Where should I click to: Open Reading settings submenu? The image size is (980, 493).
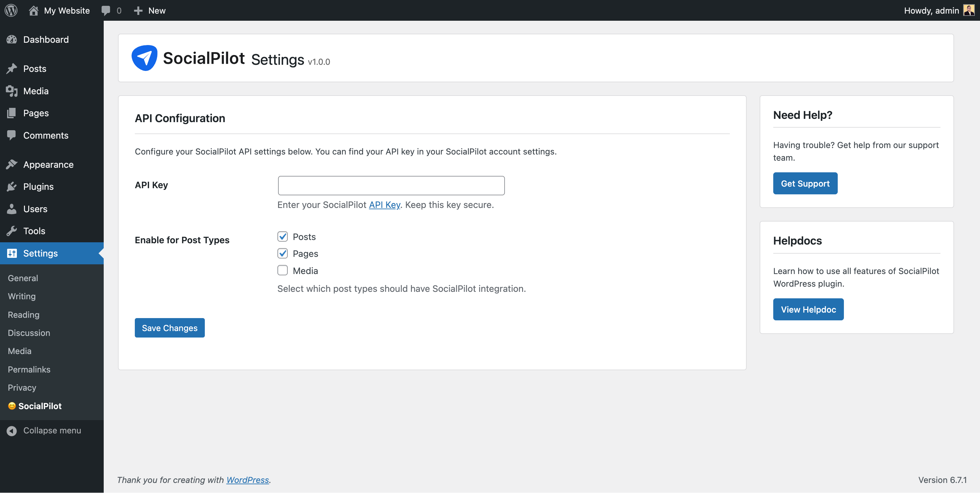point(24,314)
